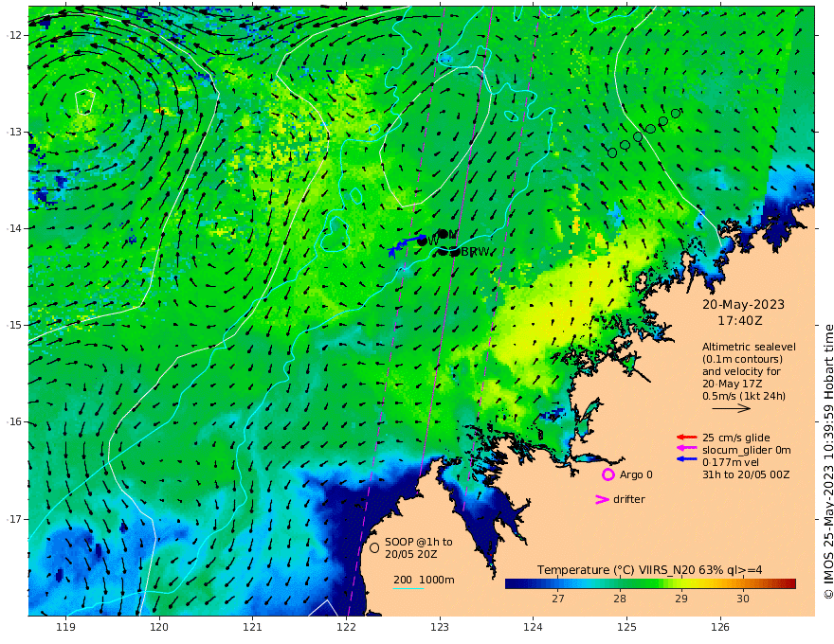Click longitude axis label 120
Screen dimensions: 834x644
coord(159,628)
